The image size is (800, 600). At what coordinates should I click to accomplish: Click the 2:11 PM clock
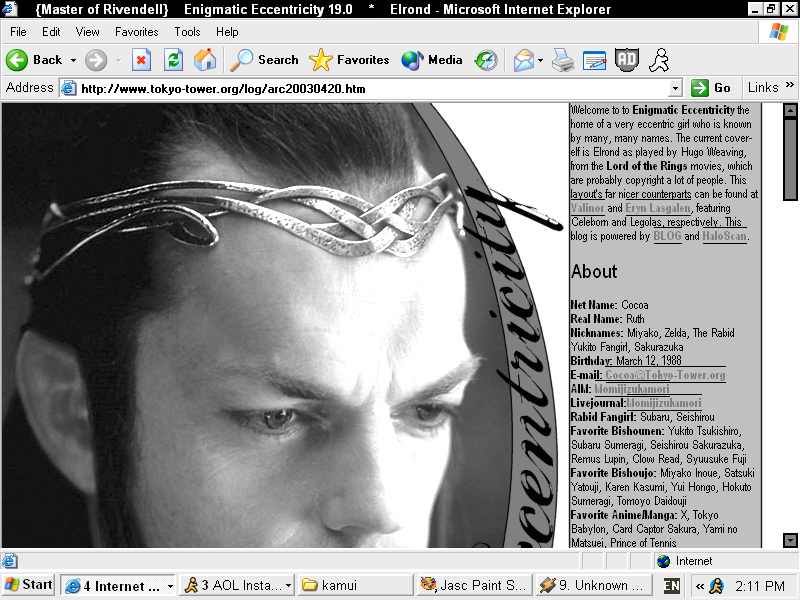coord(760,586)
